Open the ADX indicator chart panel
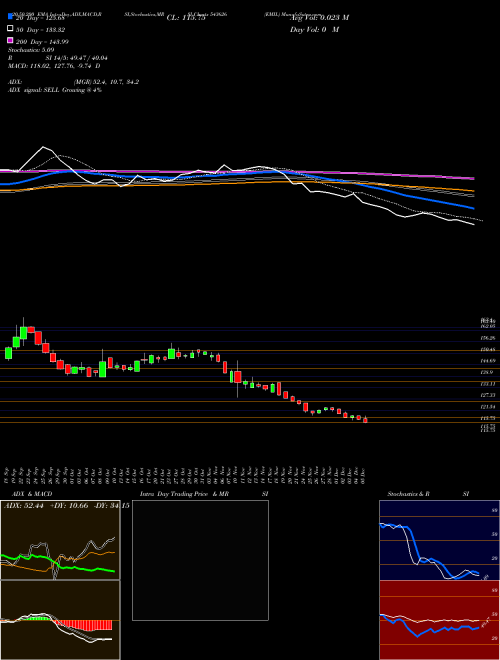This screenshot has height=660, width=500. pos(60,540)
